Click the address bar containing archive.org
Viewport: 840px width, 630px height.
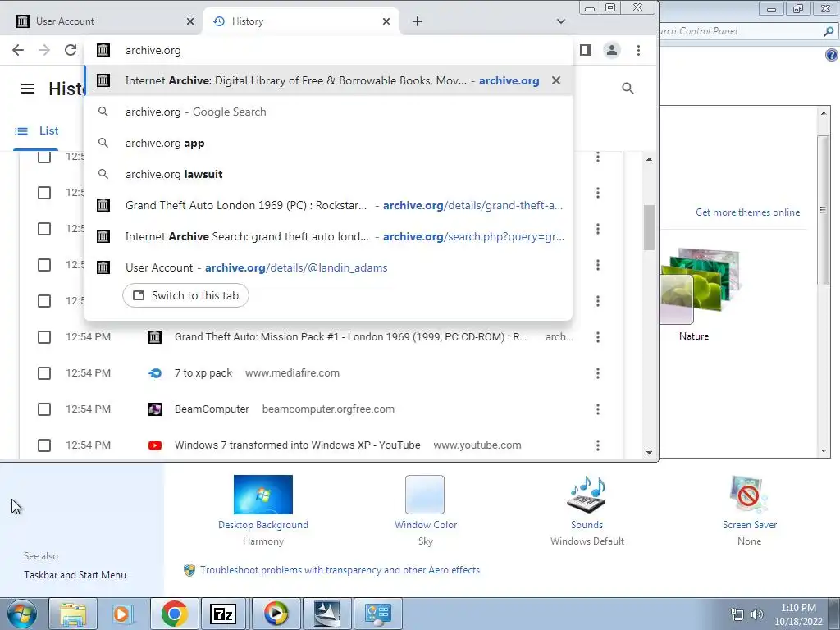328,50
